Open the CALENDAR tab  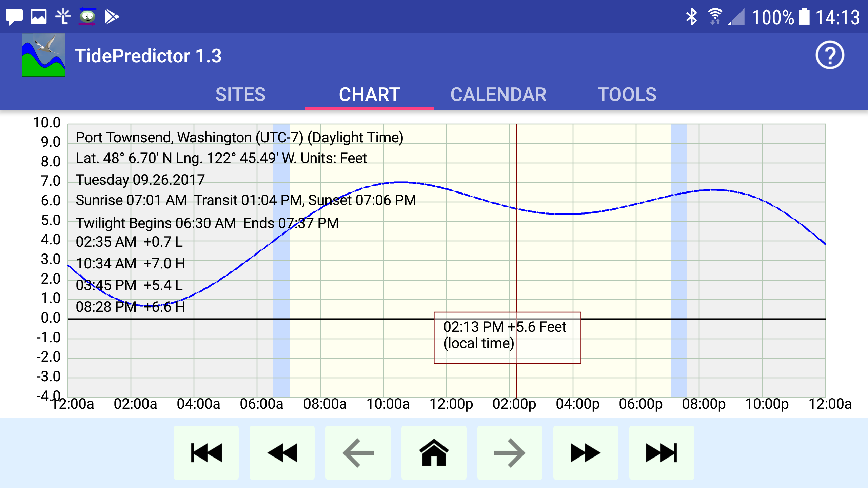tap(498, 94)
